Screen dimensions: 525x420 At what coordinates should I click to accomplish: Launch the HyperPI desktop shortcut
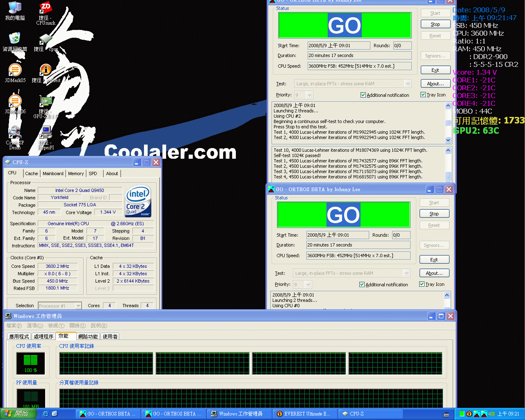[x=46, y=137]
